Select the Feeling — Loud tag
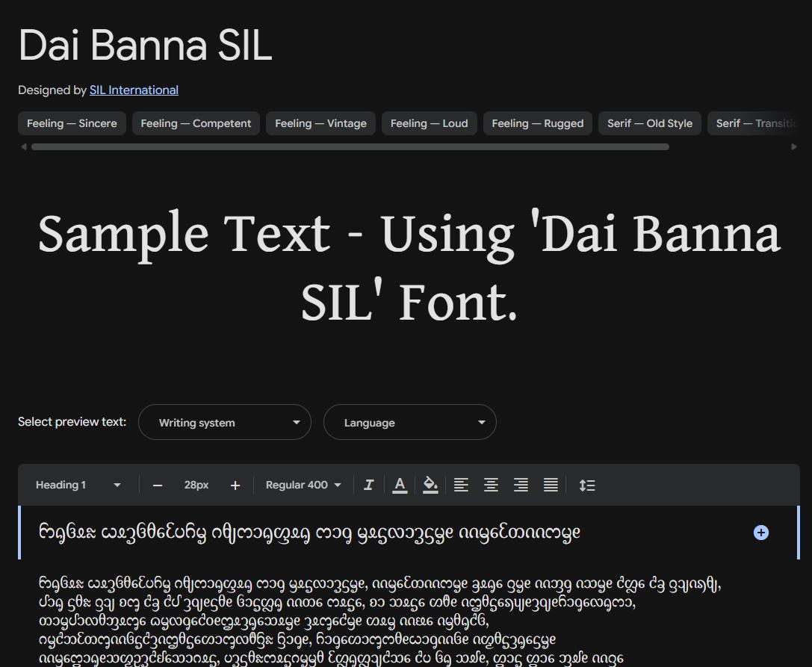812x667 pixels. pos(430,123)
